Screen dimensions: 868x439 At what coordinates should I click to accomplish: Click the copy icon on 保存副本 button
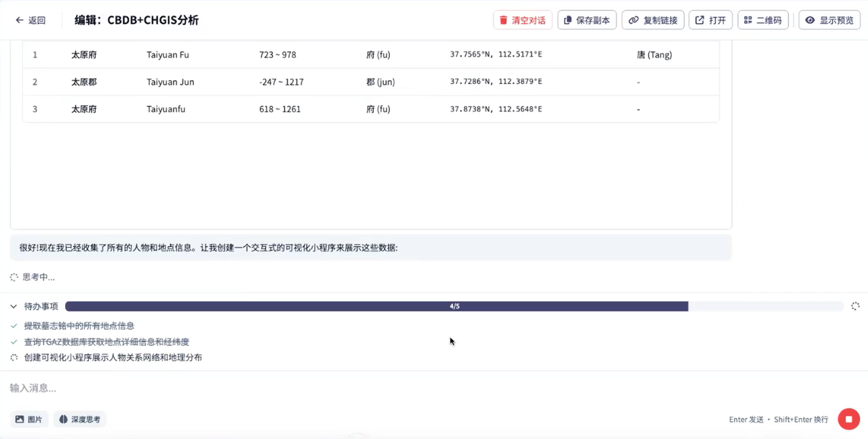pos(567,20)
